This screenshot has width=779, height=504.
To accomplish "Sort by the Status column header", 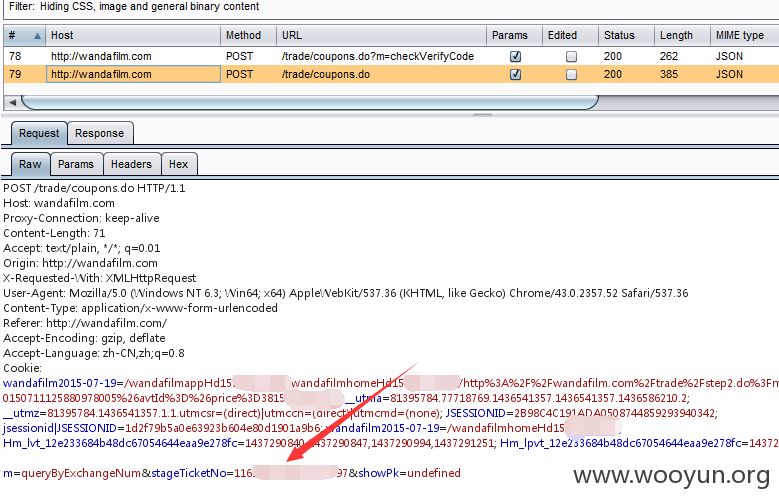I will 626,35.
